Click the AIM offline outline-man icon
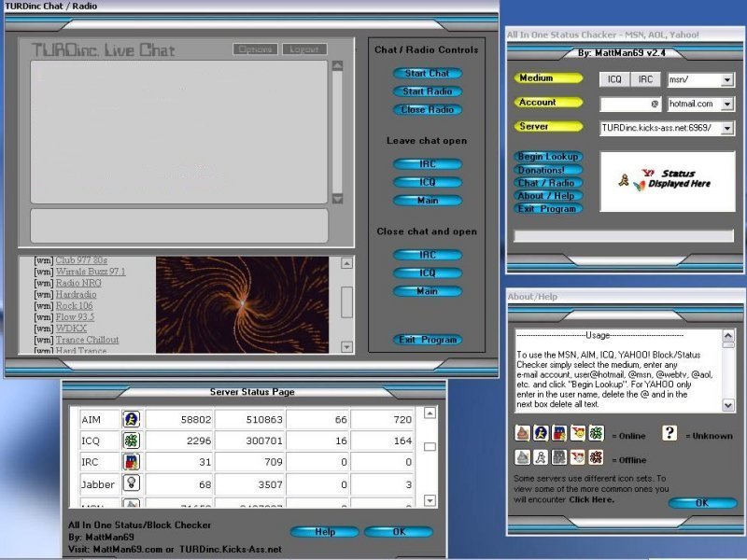Viewport: 747px width, 560px height. click(541, 457)
